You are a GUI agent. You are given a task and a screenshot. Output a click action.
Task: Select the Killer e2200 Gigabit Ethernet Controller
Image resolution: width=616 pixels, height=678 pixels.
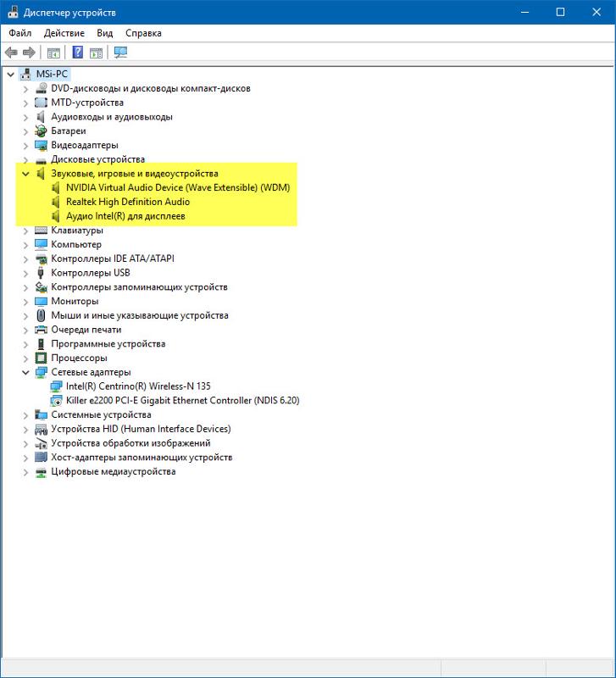(182, 400)
